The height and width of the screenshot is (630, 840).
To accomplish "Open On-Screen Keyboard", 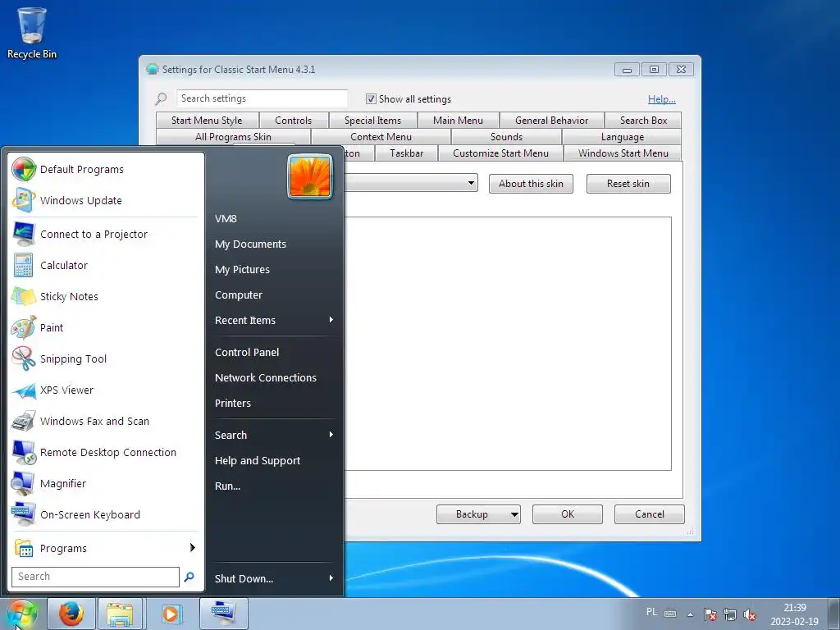I will coord(106,514).
